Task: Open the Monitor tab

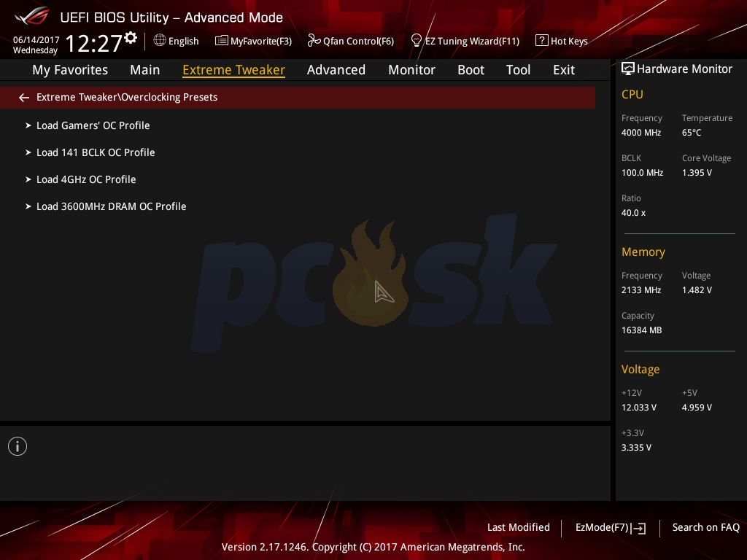Action: coord(411,70)
